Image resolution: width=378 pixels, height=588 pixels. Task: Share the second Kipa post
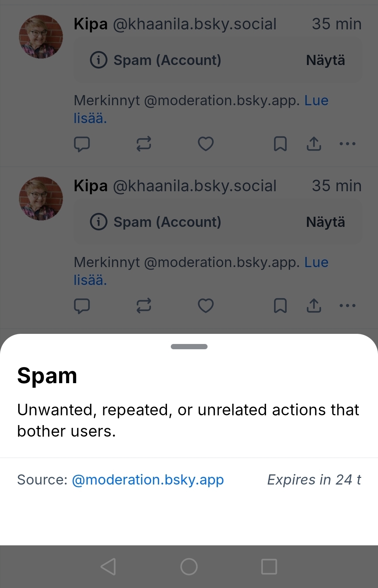point(314,306)
